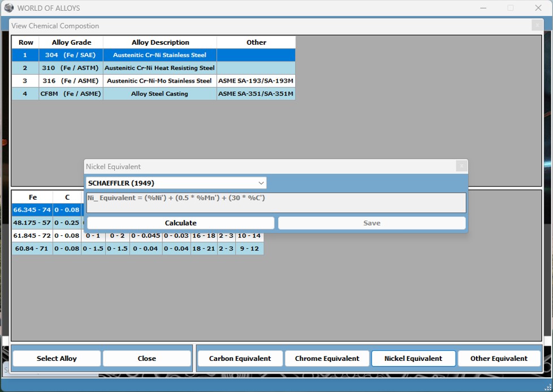The height and width of the screenshot is (392, 553).
Task: Click the C column header
Action: pos(67,197)
